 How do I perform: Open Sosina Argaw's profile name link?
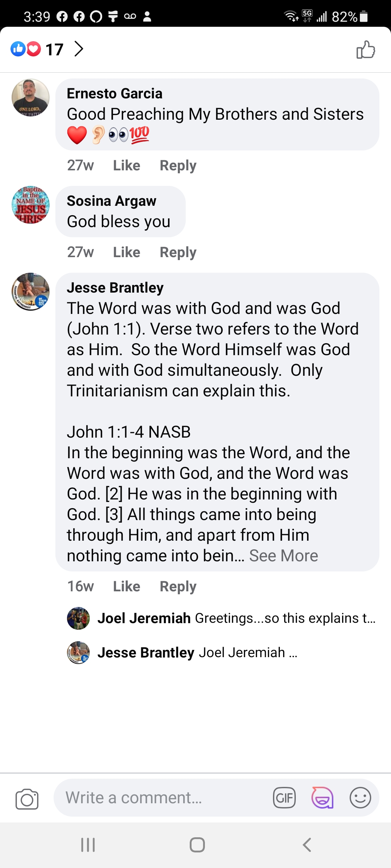click(x=112, y=201)
